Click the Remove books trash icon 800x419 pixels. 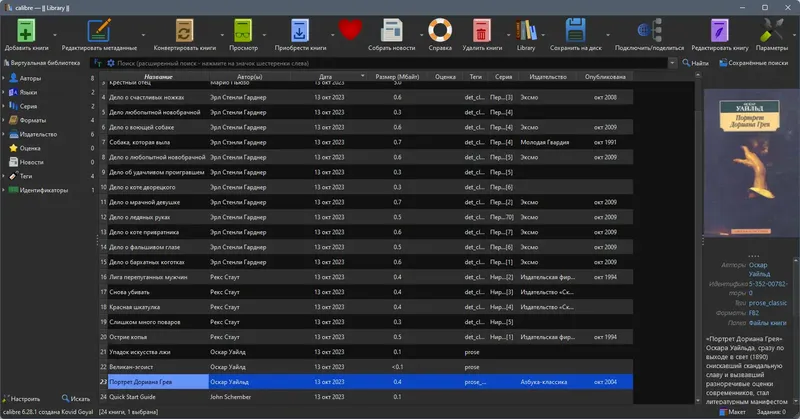[x=482, y=31]
